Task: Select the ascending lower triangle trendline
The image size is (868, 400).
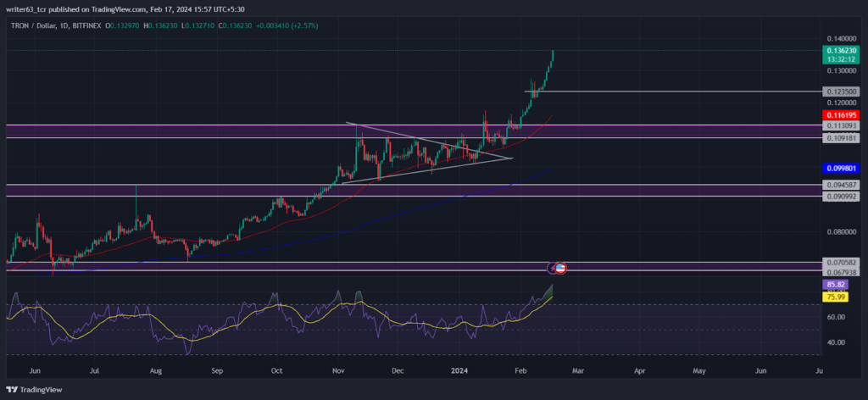Action: pos(426,171)
